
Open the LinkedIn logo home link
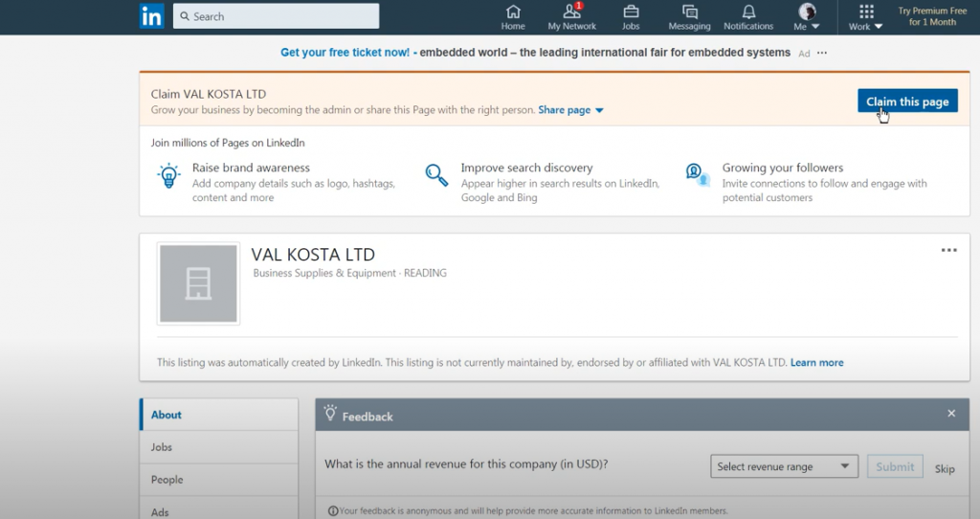pos(151,16)
